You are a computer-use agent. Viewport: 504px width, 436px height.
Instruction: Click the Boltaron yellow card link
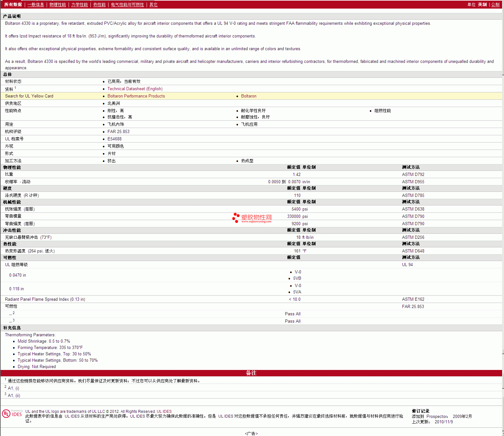[x=249, y=96]
